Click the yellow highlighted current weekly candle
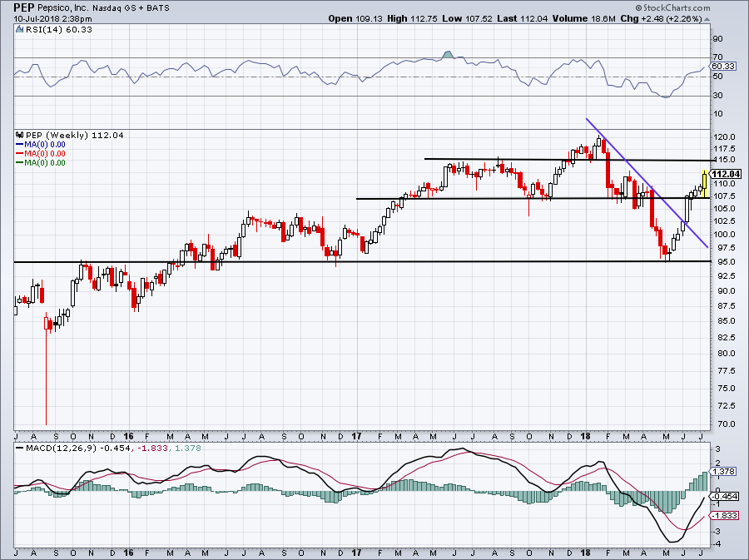Screen dimensions: 749x560 (705, 184)
